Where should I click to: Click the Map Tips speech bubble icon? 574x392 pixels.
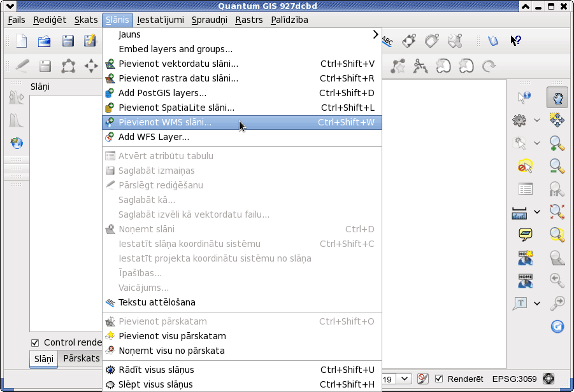[x=526, y=234]
